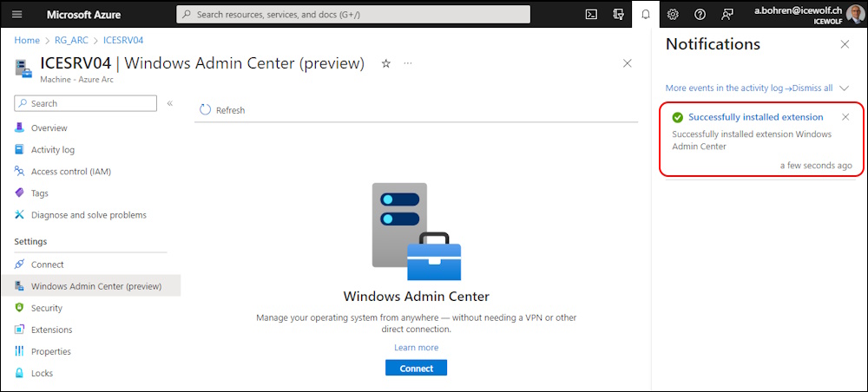Go to RG_ARC breadcrumb
Image resolution: width=868 pixels, height=392 pixels.
coord(71,40)
